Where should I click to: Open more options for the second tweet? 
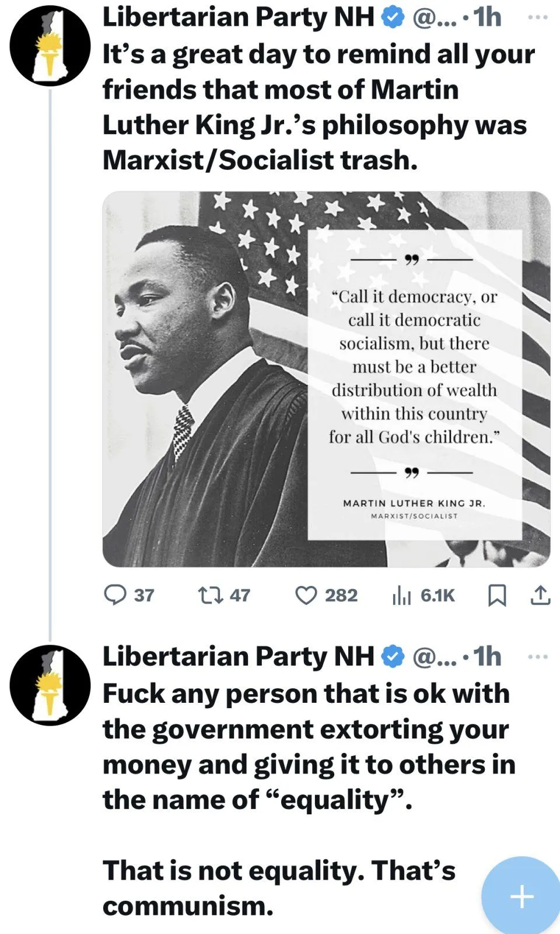[x=537, y=657]
